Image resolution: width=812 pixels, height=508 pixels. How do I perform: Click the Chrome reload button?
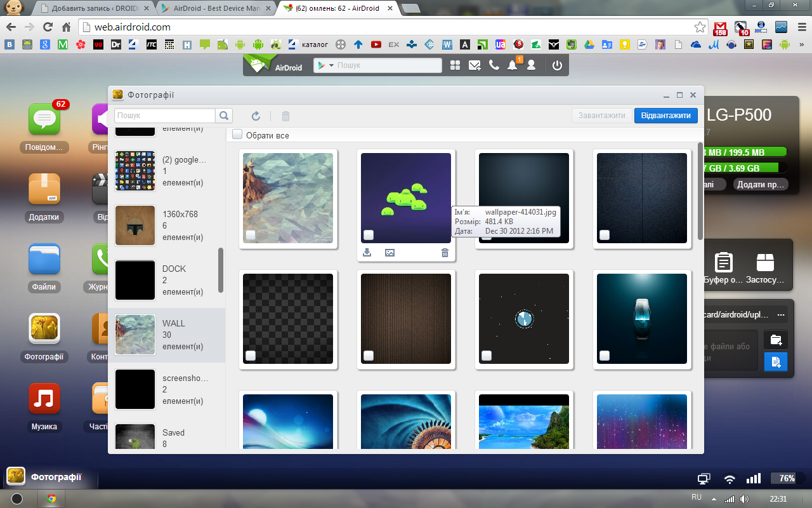tap(48, 27)
